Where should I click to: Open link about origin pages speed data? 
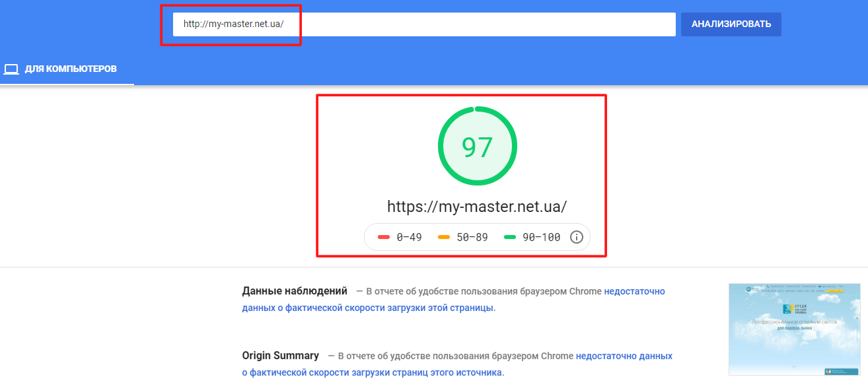[457, 364]
